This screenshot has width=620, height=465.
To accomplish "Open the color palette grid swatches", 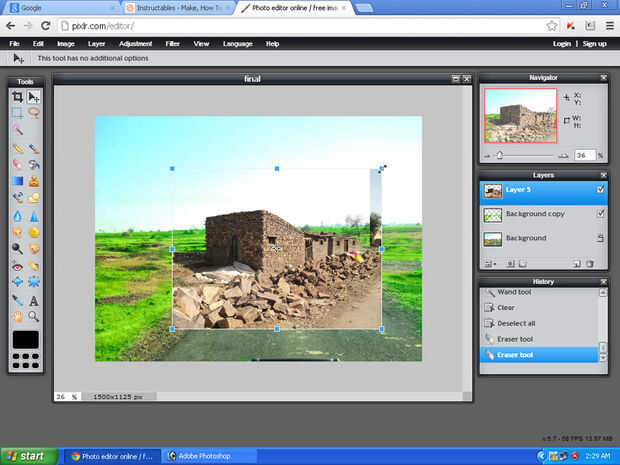I will coord(25,361).
